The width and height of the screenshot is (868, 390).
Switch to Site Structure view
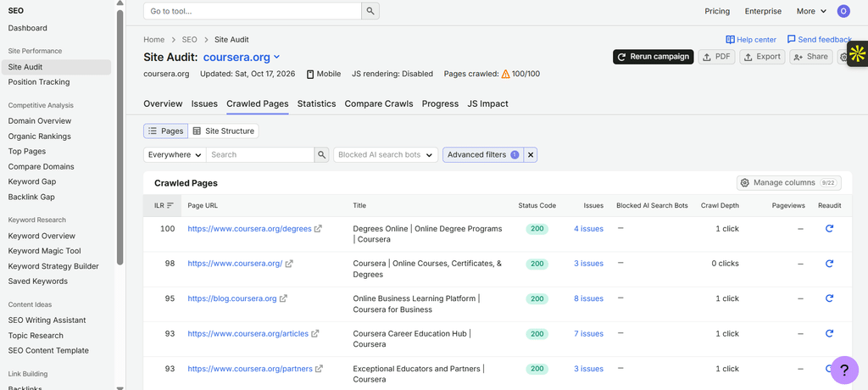tap(223, 131)
